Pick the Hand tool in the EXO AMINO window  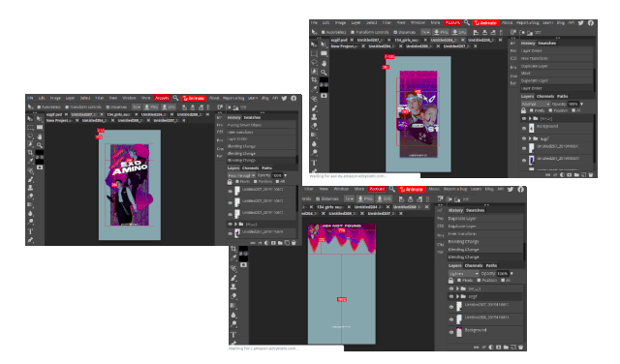click(x=40, y=136)
